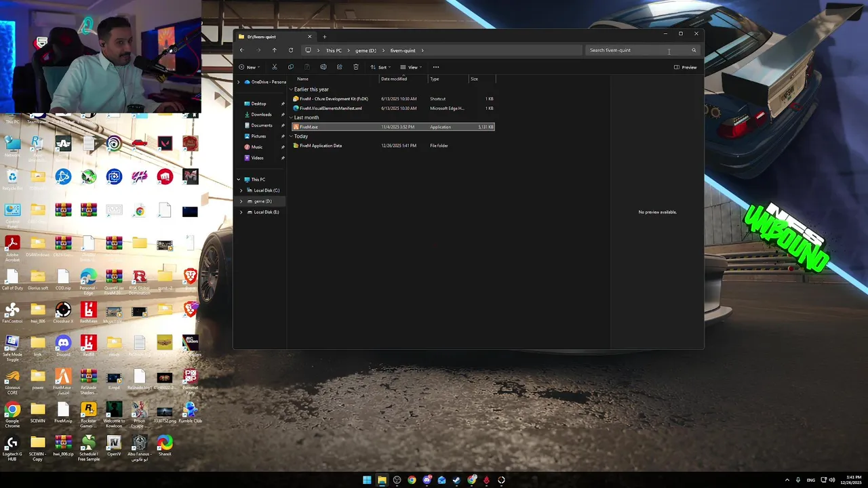
Task: Open Pictures in quick access
Action: tap(260, 136)
